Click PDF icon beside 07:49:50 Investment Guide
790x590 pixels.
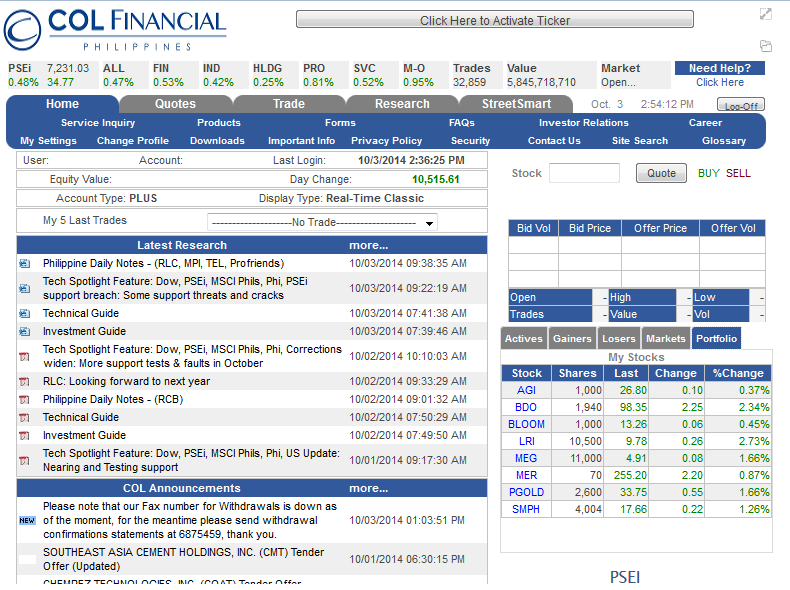point(24,435)
